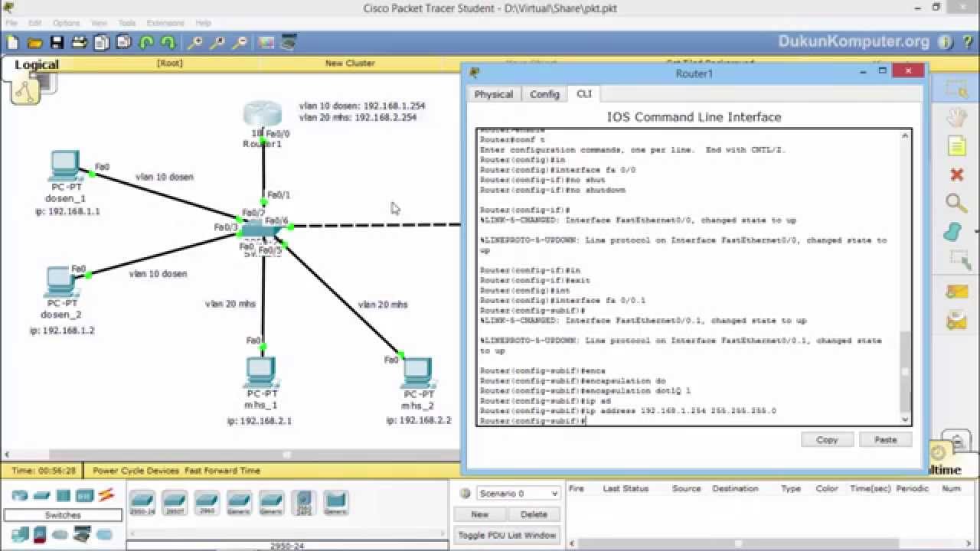Select the End Devices category icon

(19, 533)
